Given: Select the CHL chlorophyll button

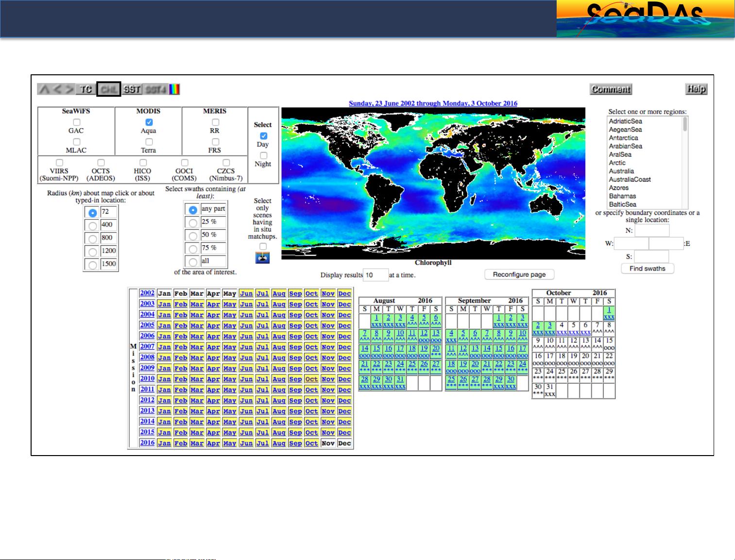Looking at the screenshot, I should [108, 89].
